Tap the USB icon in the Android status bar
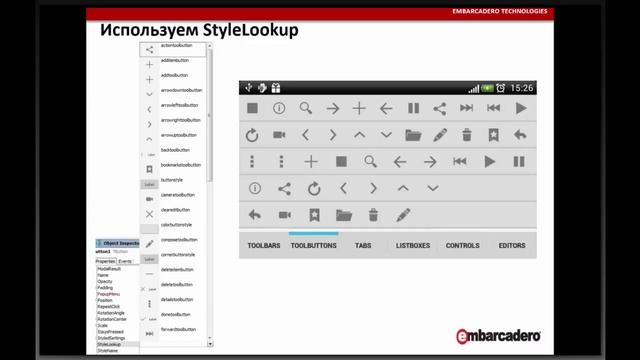 pos(249,87)
